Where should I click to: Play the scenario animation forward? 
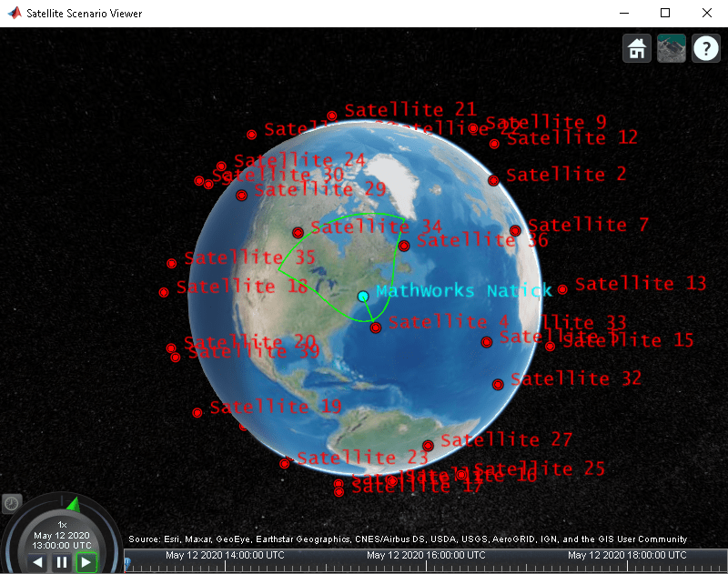(86, 562)
